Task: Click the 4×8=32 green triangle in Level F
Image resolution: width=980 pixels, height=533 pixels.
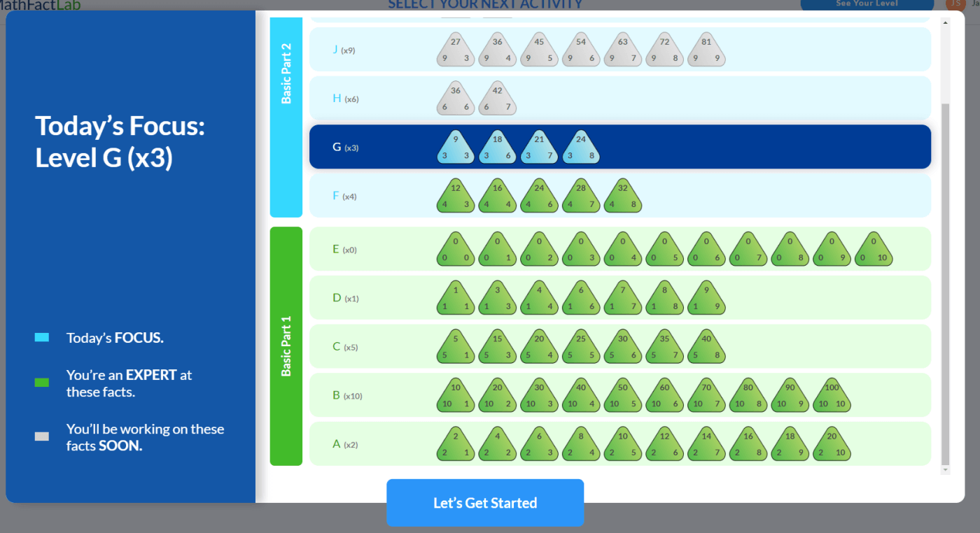Action: tap(622, 197)
